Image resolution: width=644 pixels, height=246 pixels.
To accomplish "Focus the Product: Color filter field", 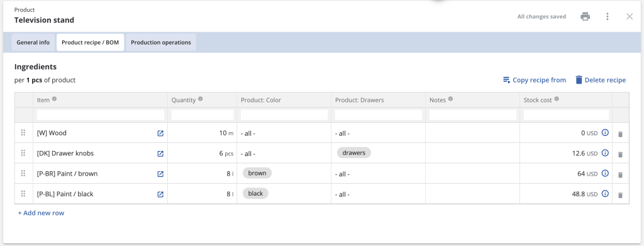I will (x=284, y=115).
